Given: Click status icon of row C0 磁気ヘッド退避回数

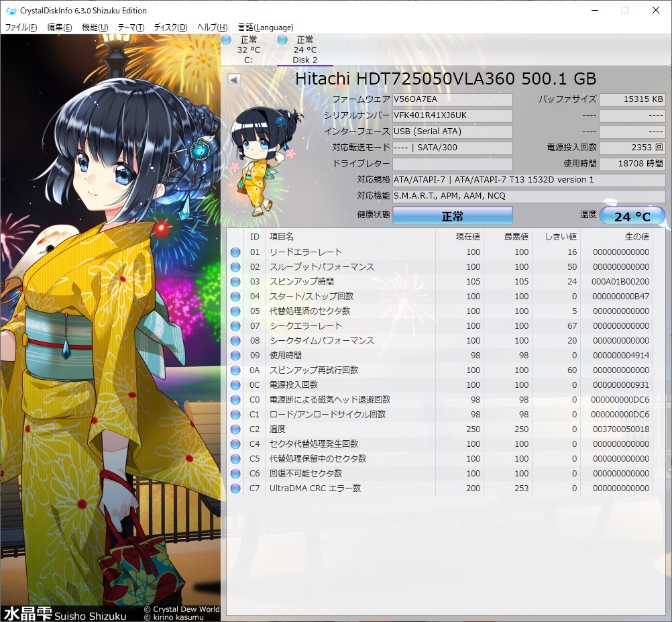Looking at the screenshot, I should (235, 400).
